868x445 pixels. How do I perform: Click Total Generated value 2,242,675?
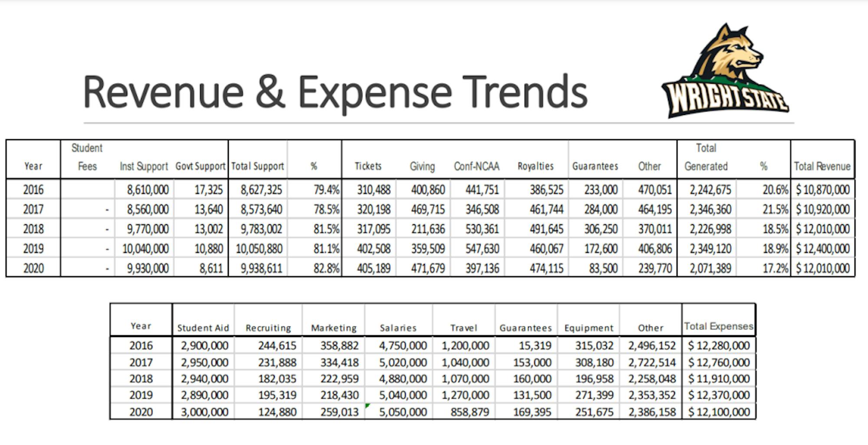(710, 190)
